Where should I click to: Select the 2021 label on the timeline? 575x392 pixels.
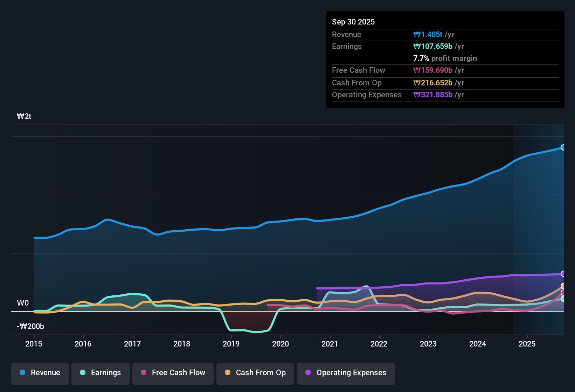click(x=330, y=344)
